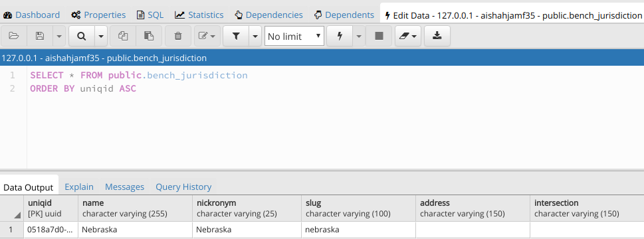Click SQL line 2 ORDER BY clause
This screenshot has width=644, height=239.
[83, 88]
